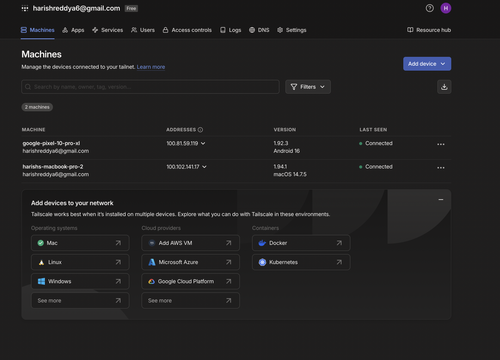Click the Resource hub book icon
The image size is (500, 360).
(x=410, y=30)
